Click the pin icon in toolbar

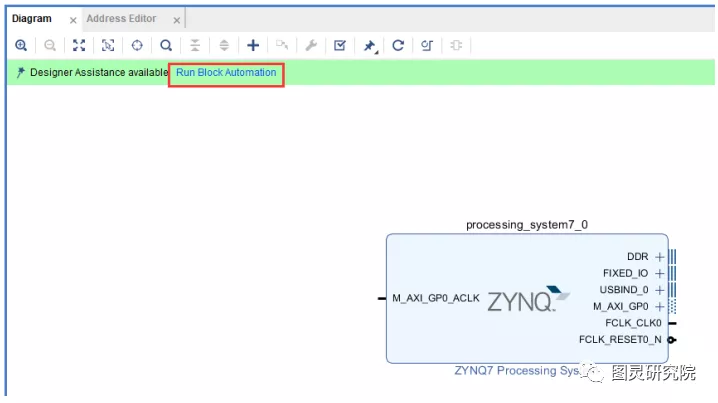[x=370, y=46]
